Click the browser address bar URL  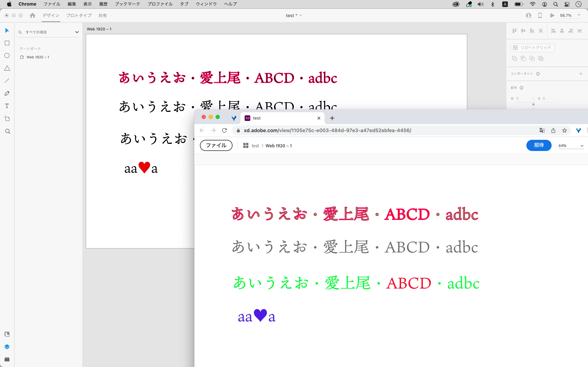click(327, 131)
